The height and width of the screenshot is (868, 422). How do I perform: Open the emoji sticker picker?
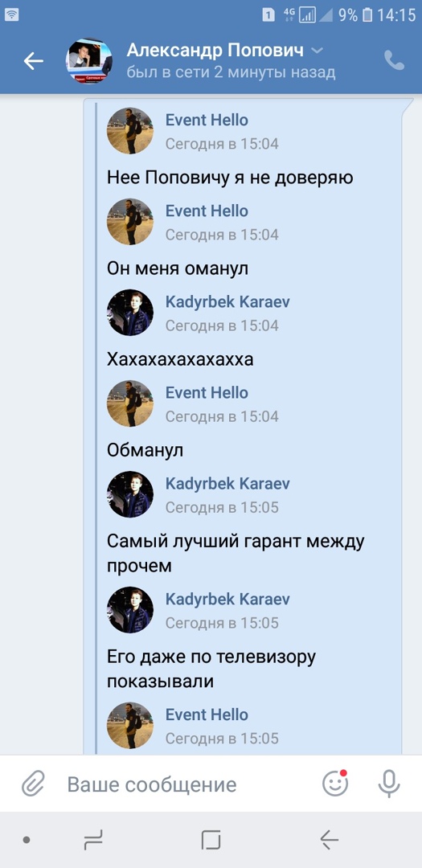point(335,784)
